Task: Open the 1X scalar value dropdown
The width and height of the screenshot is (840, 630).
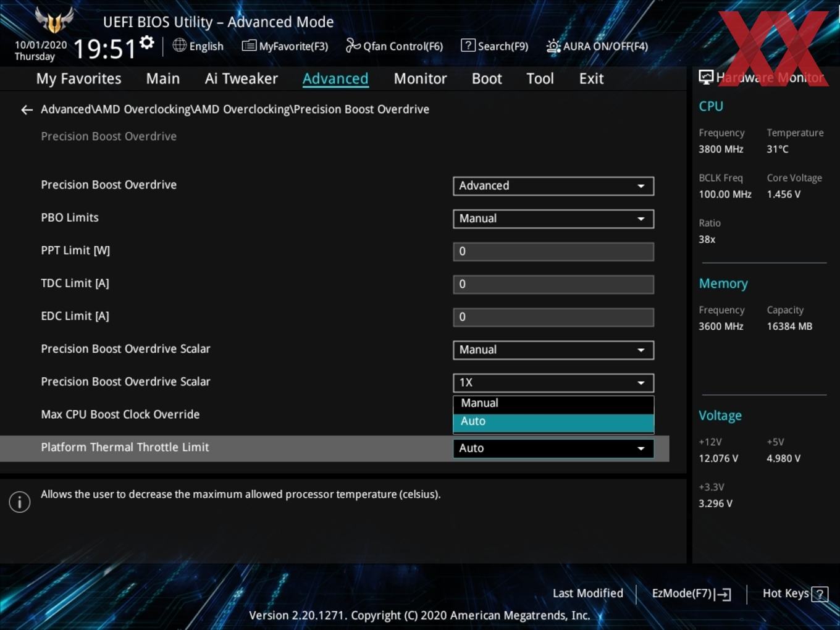Action: (x=553, y=383)
